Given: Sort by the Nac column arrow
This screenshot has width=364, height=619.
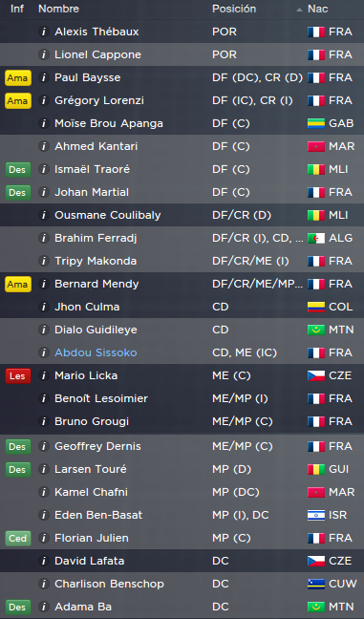Looking at the screenshot, I should [x=299, y=10].
